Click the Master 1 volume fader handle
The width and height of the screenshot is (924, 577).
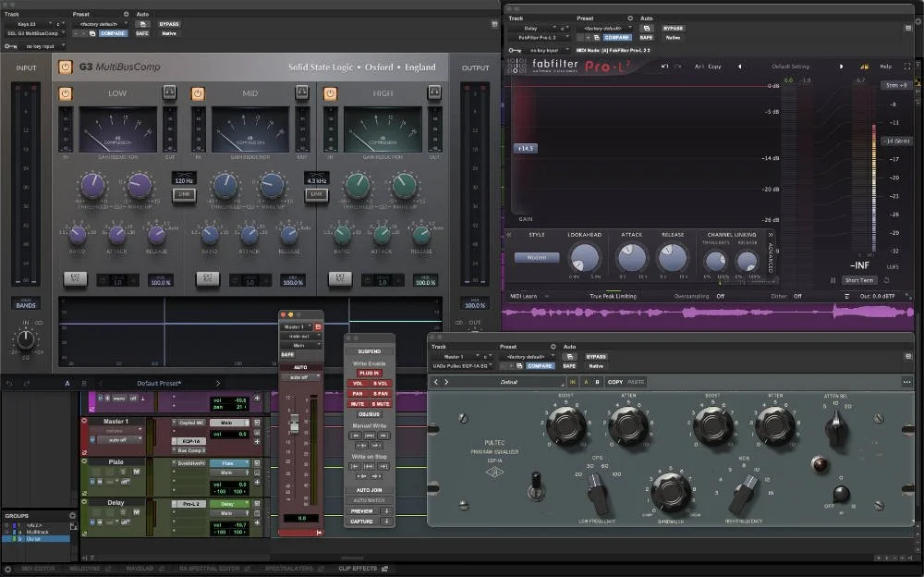[294, 424]
